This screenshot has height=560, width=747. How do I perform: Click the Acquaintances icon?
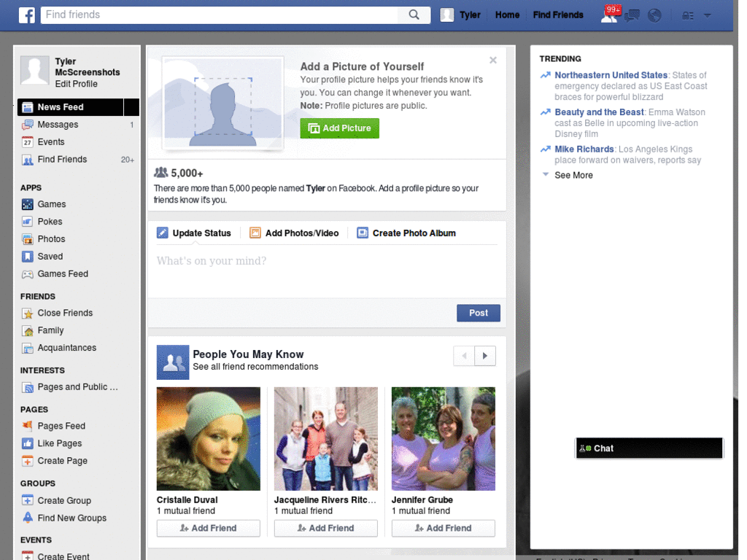[x=28, y=348]
